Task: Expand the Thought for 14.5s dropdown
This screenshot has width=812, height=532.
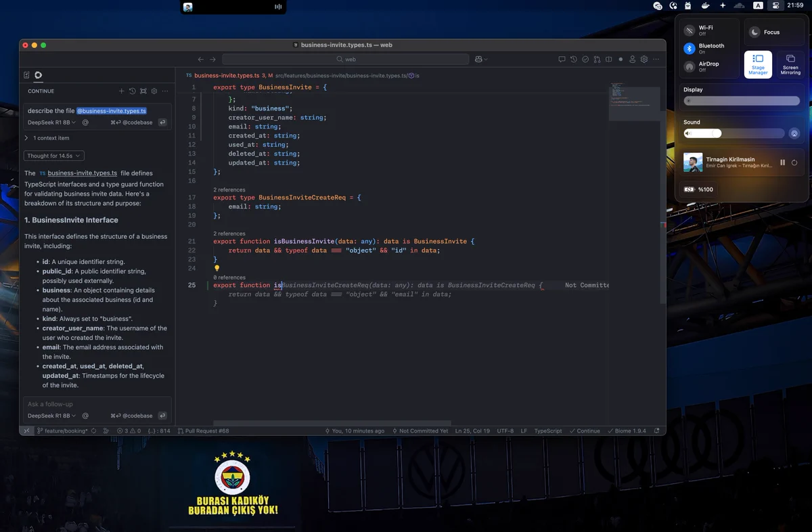Action: 54,156
